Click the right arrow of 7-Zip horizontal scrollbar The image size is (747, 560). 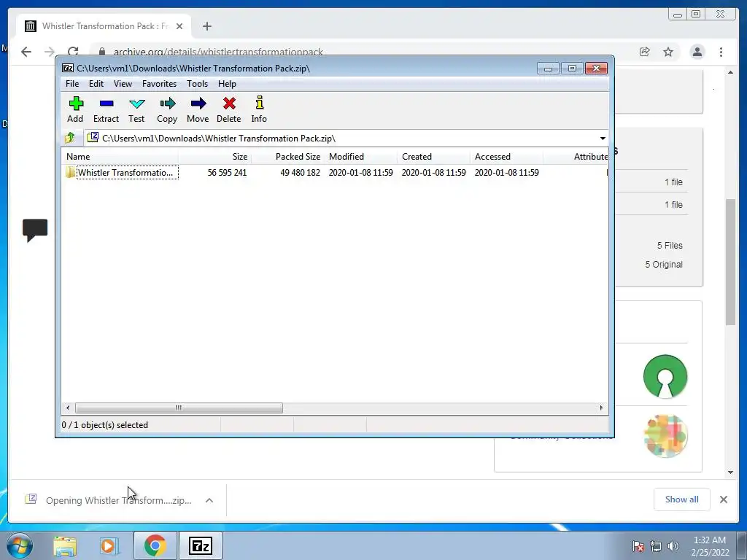601,408
